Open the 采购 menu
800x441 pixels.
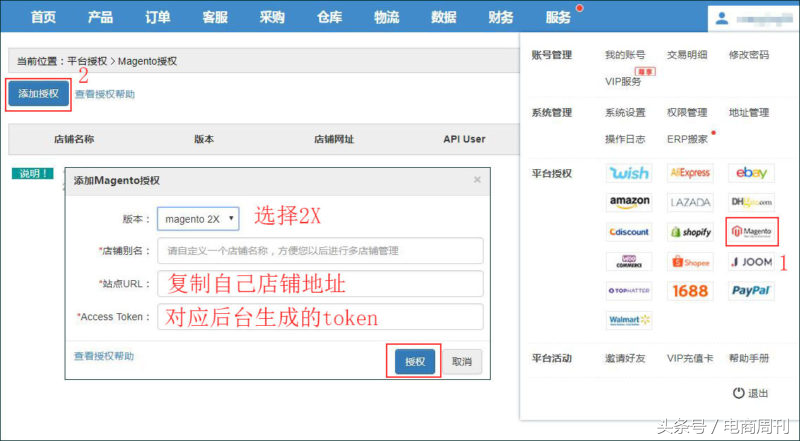[x=272, y=17]
